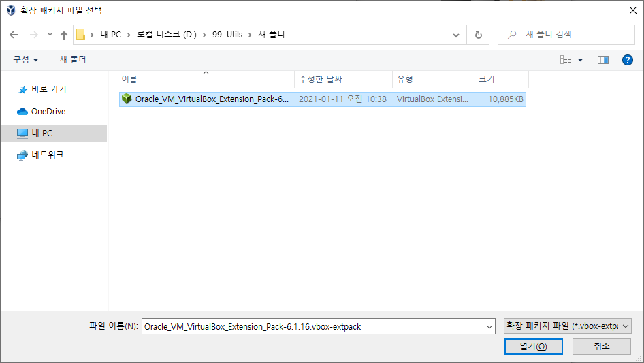Click the '10,885KB' size cell
The width and height of the screenshot is (644, 363).
(x=506, y=99)
